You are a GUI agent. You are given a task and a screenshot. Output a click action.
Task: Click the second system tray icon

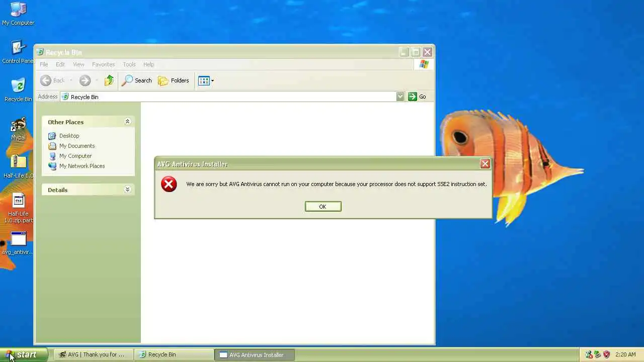coord(597,354)
